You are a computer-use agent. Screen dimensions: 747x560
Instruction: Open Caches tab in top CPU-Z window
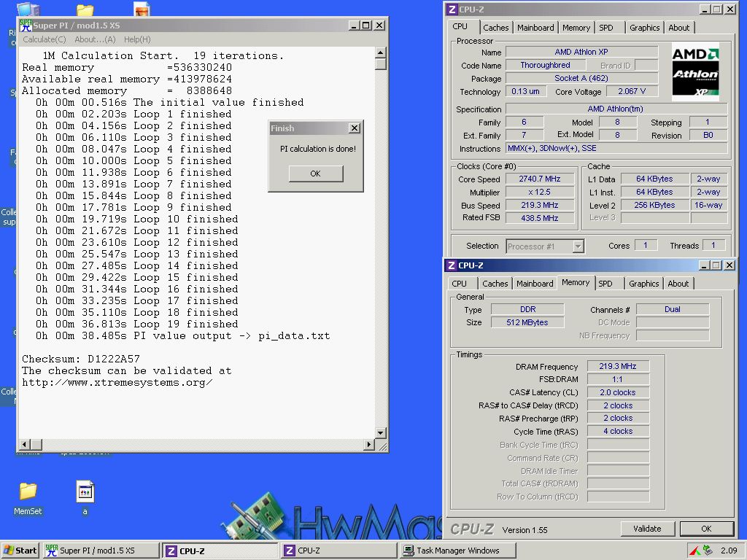coord(495,28)
